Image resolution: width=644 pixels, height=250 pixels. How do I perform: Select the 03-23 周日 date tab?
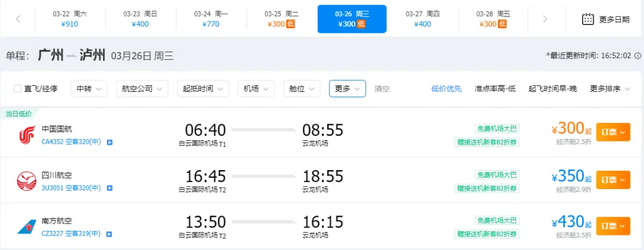pyautogui.click(x=141, y=19)
